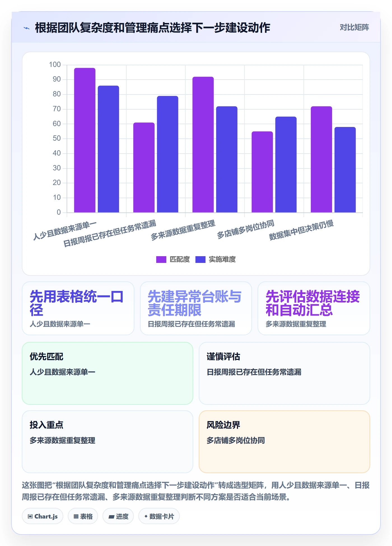
Task: Click the blue bar for 多店铺多岗位协同
Action: (x=286, y=165)
